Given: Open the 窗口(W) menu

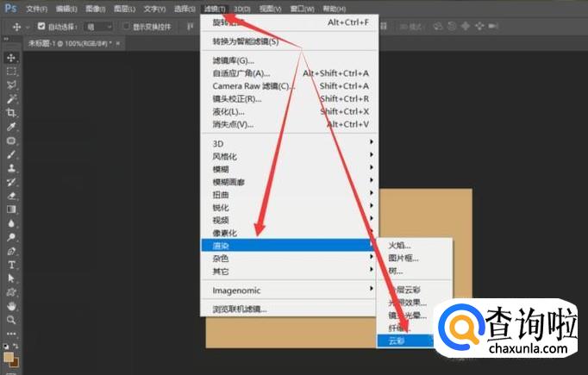Looking at the screenshot, I should [302, 9].
